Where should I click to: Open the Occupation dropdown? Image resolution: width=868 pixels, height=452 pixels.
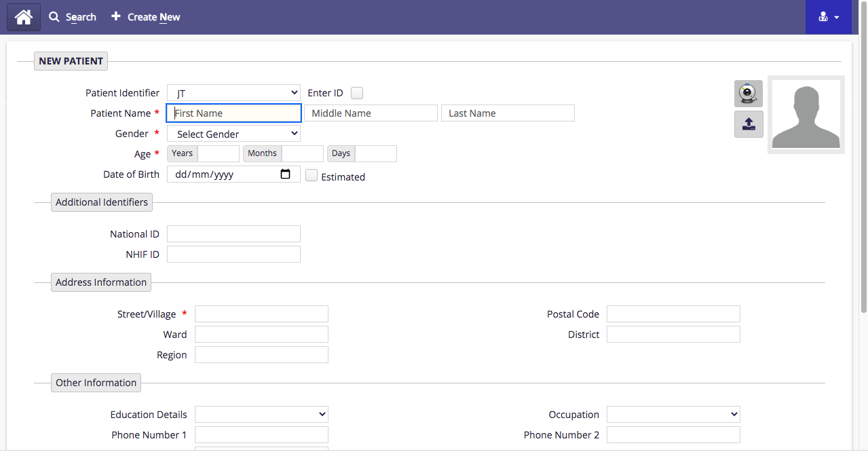pyautogui.click(x=673, y=415)
